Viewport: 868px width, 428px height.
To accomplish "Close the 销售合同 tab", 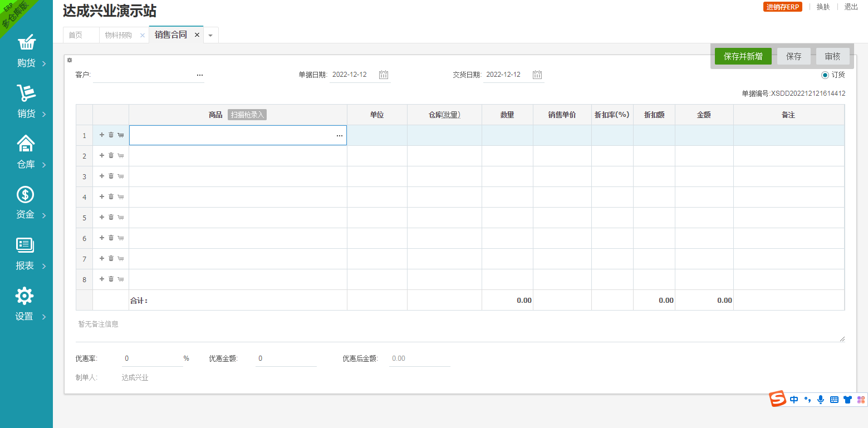I will tap(197, 35).
